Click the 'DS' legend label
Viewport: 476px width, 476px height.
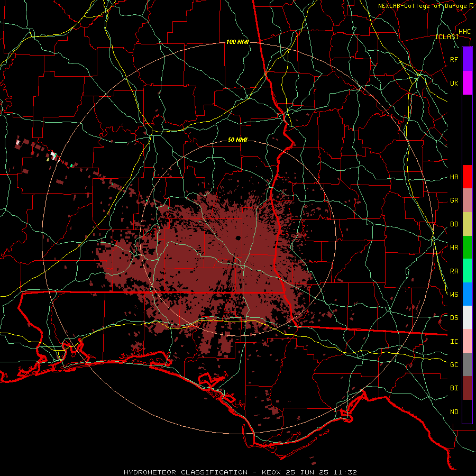(x=454, y=318)
